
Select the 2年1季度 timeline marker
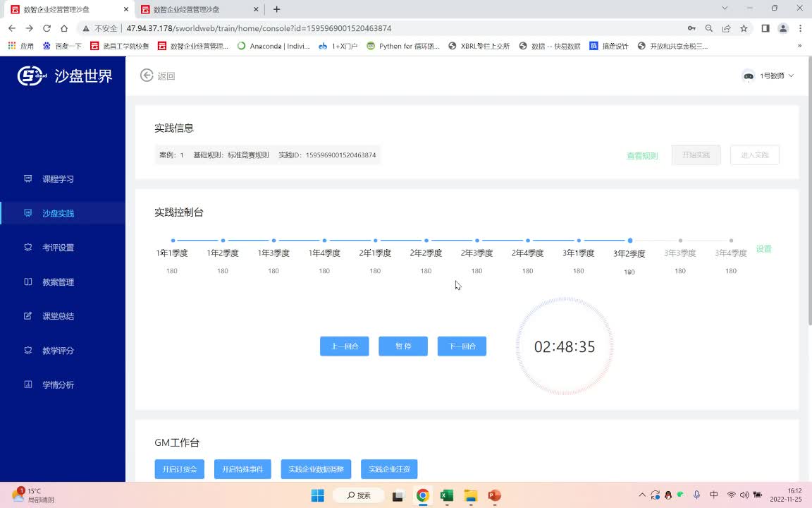(376, 241)
